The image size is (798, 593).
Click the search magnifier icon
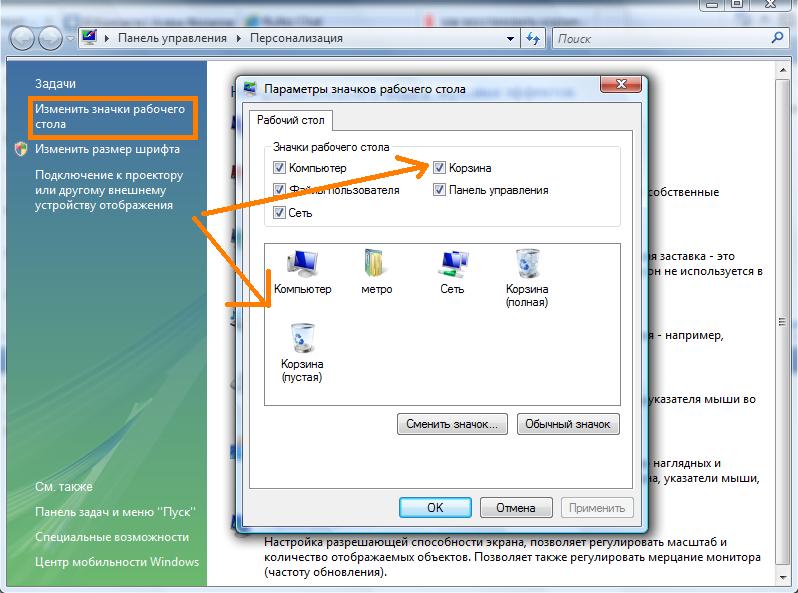click(x=778, y=38)
